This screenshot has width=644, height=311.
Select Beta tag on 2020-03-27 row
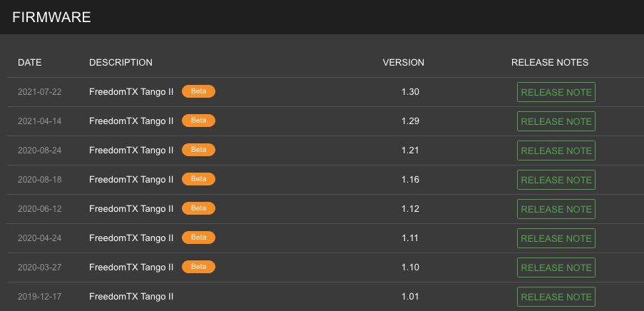(198, 267)
